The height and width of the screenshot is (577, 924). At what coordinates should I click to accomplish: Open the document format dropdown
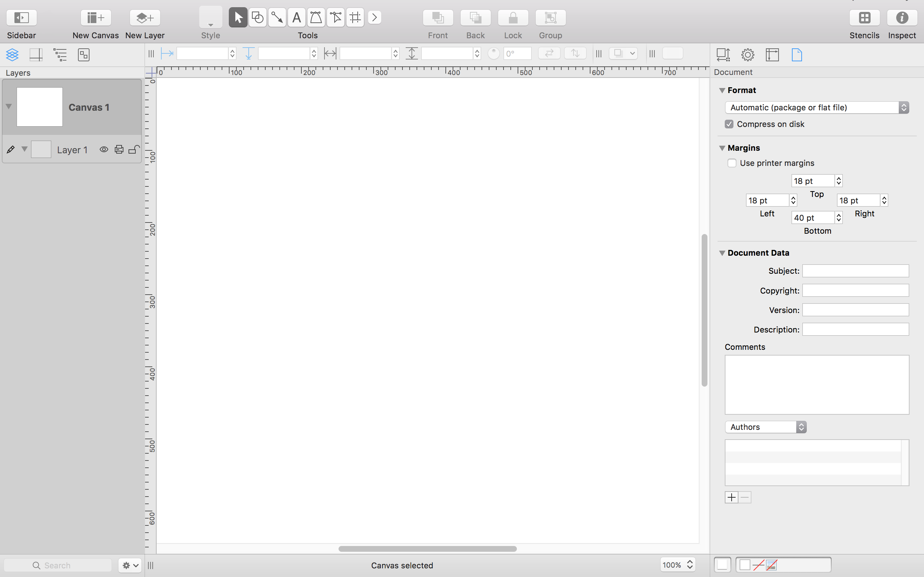[816, 107]
